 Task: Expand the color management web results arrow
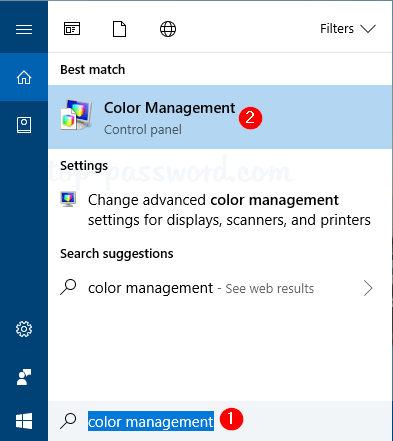pyautogui.click(x=368, y=288)
